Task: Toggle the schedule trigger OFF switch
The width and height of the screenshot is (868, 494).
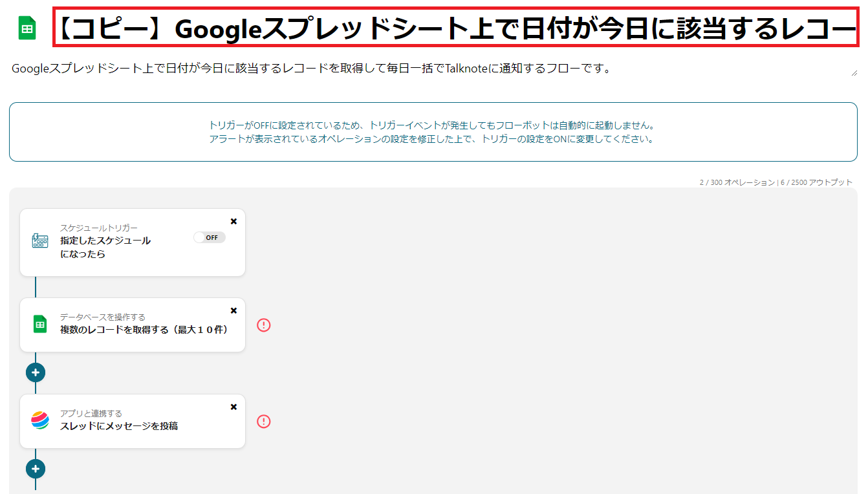Action: pyautogui.click(x=210, y=237)
